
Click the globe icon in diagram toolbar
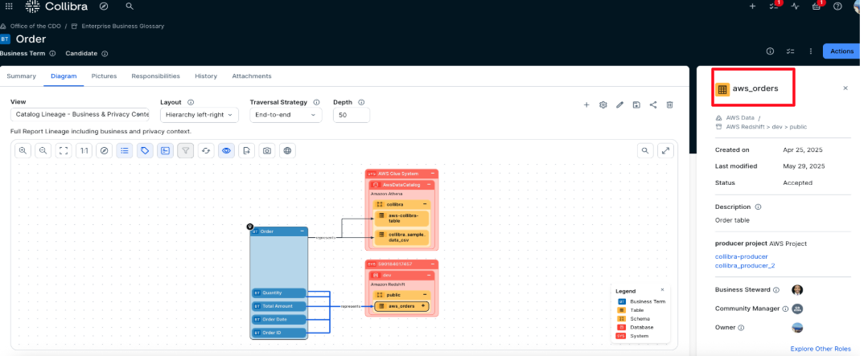287,149
